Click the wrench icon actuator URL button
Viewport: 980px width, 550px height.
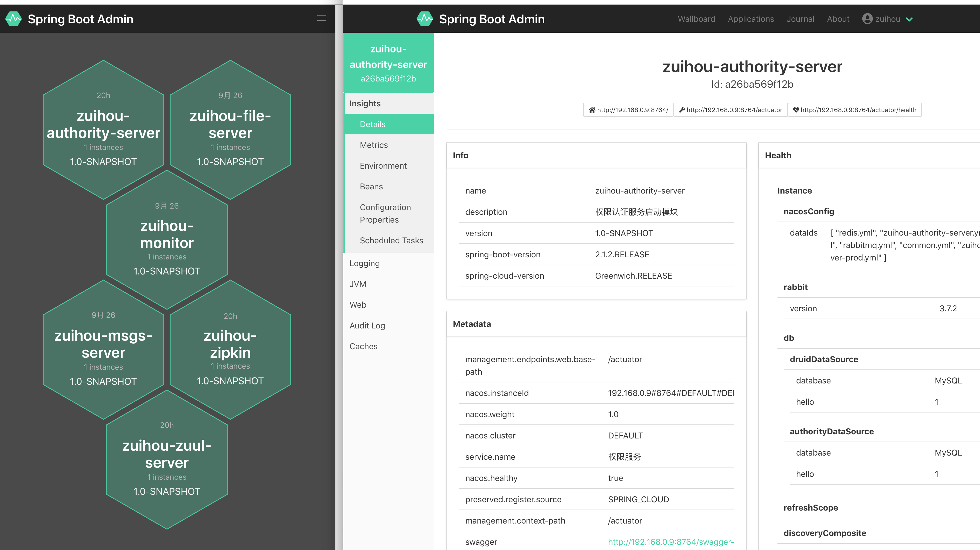pos(730,110)
